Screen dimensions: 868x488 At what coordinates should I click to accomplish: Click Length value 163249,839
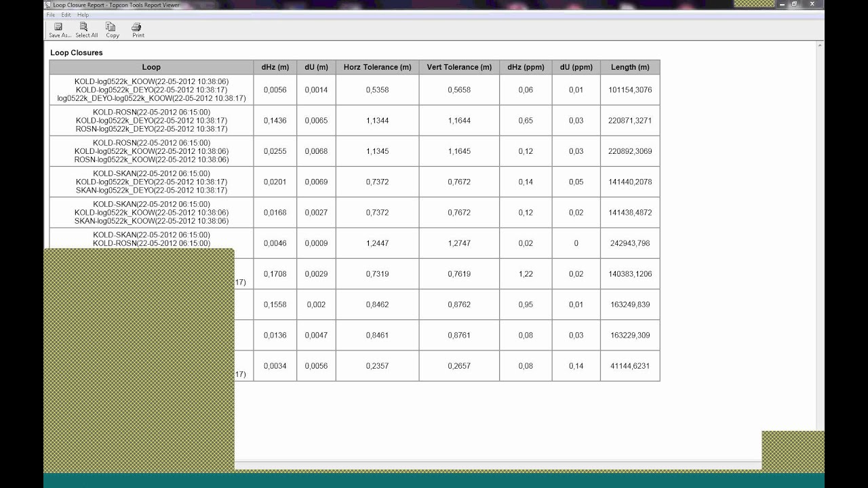pyautogui.click(x=630, y=304)
